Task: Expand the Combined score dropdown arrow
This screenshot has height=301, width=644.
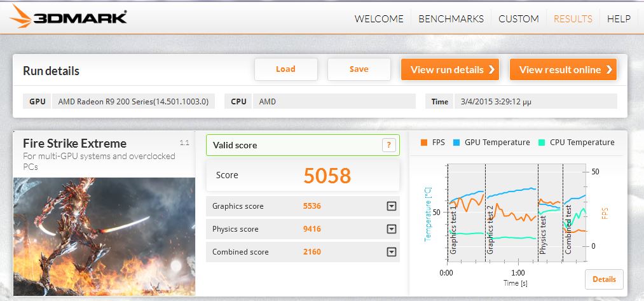Action: (392, 252)
